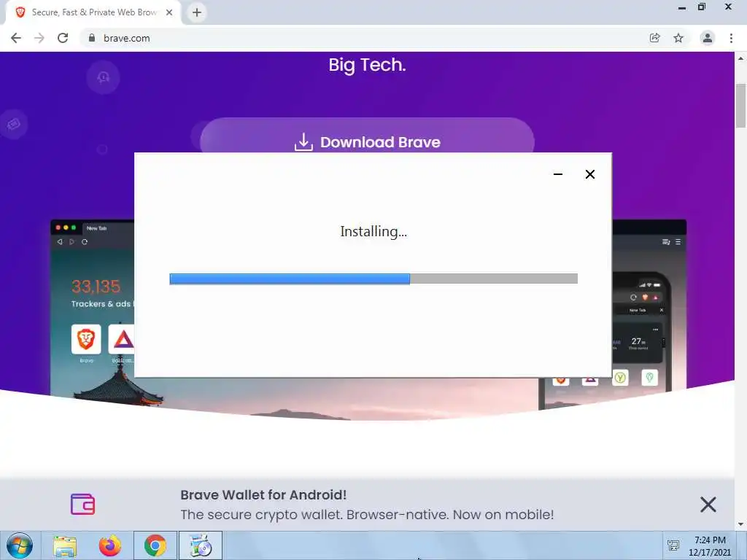747x560 pixels.
Task: Close the Installing dialog
Action: click(589, 174)
